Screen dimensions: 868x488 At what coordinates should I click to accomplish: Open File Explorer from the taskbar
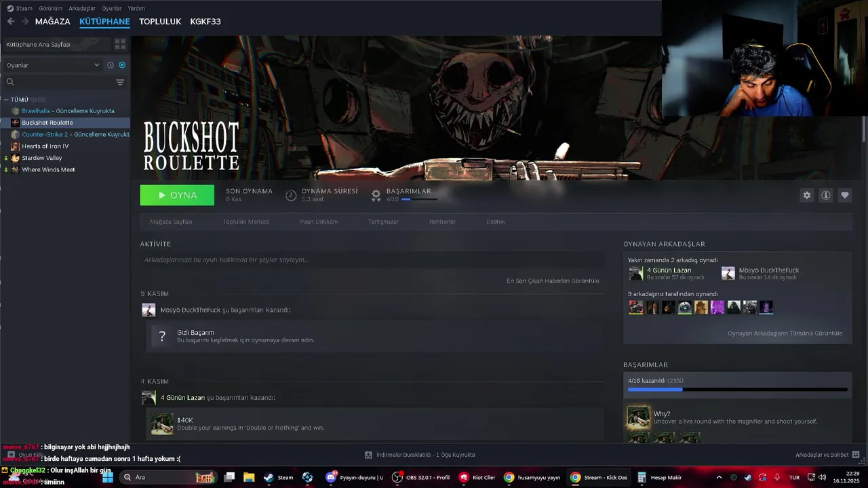249,477
